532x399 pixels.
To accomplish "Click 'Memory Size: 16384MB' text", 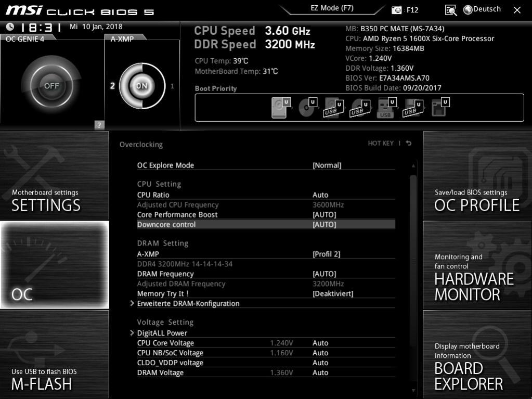I will click(385, 48).
